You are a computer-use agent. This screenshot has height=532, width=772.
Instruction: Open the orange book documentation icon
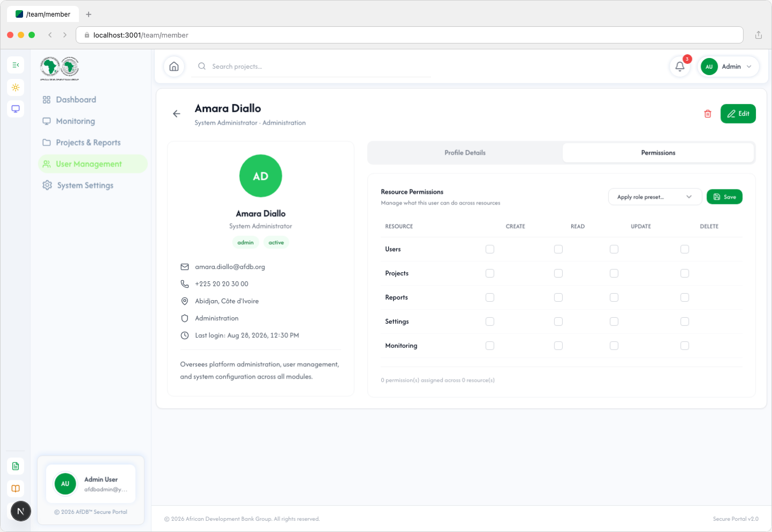[x=16, y=489]
